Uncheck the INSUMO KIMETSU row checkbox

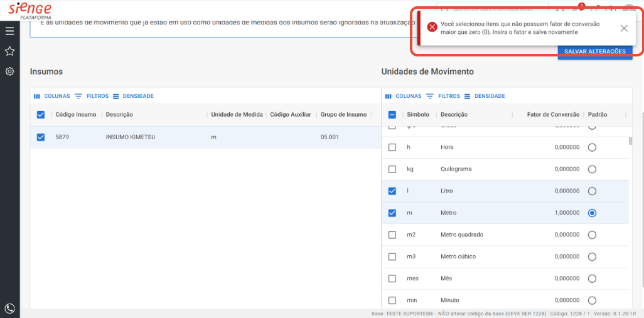coord(41,137)
